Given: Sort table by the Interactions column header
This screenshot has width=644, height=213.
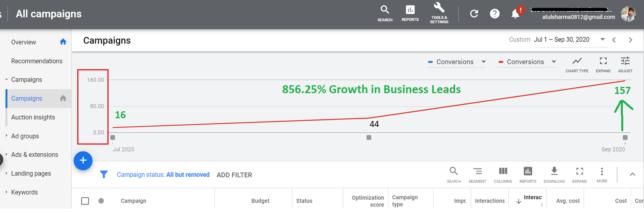Looking at the screenshot, I should click(489, 201).
